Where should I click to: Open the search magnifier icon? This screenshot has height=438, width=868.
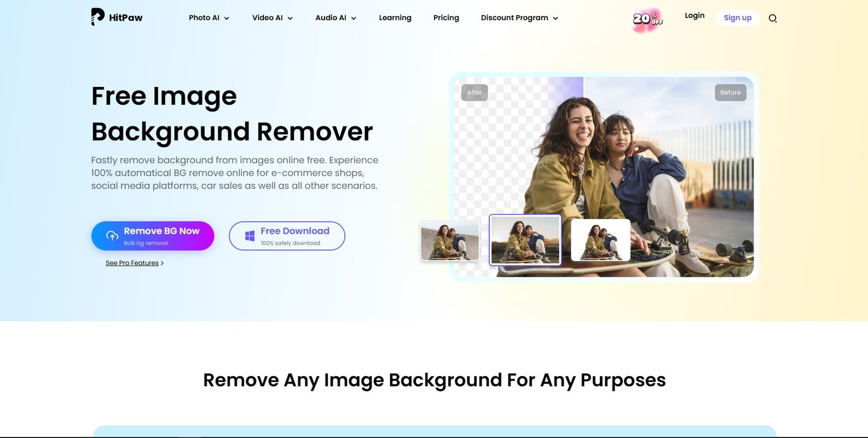point(773,18)
